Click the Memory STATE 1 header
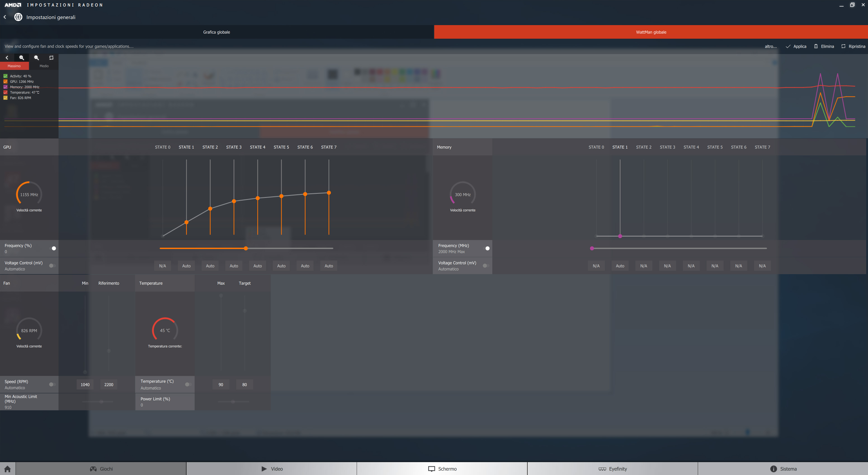 pos(620,147)
